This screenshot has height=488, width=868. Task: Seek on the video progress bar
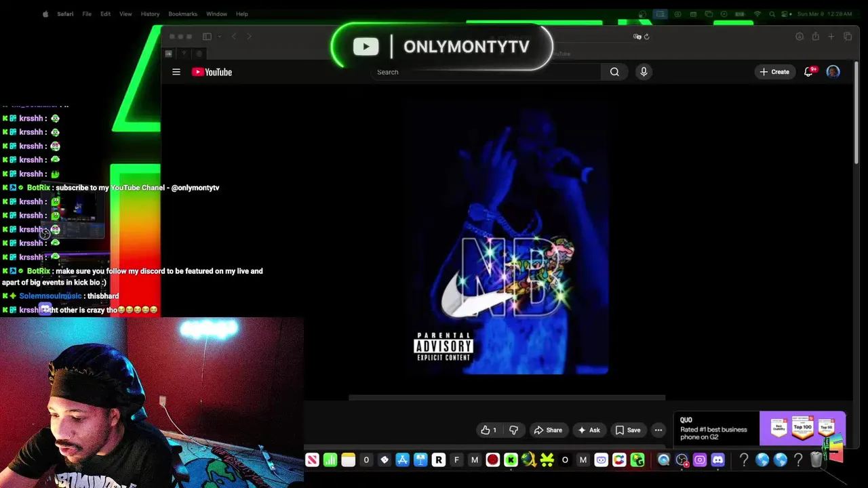(x=507, y=398)
